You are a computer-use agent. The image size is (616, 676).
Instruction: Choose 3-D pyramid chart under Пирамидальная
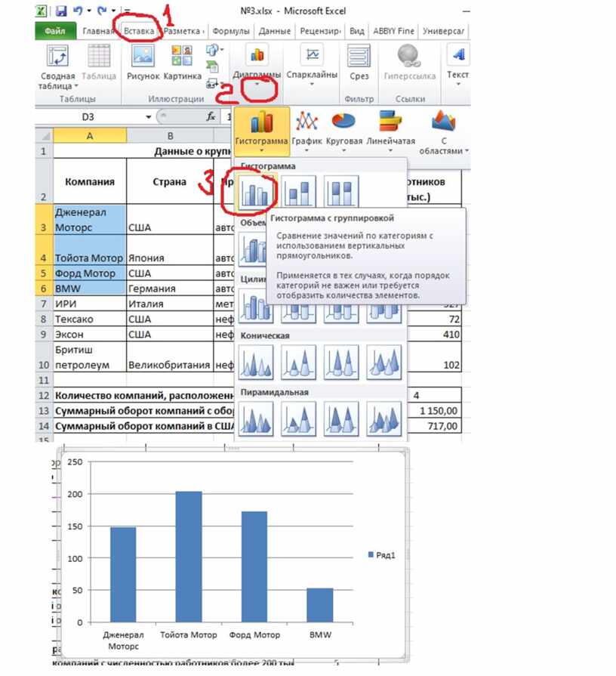point(383,418)
